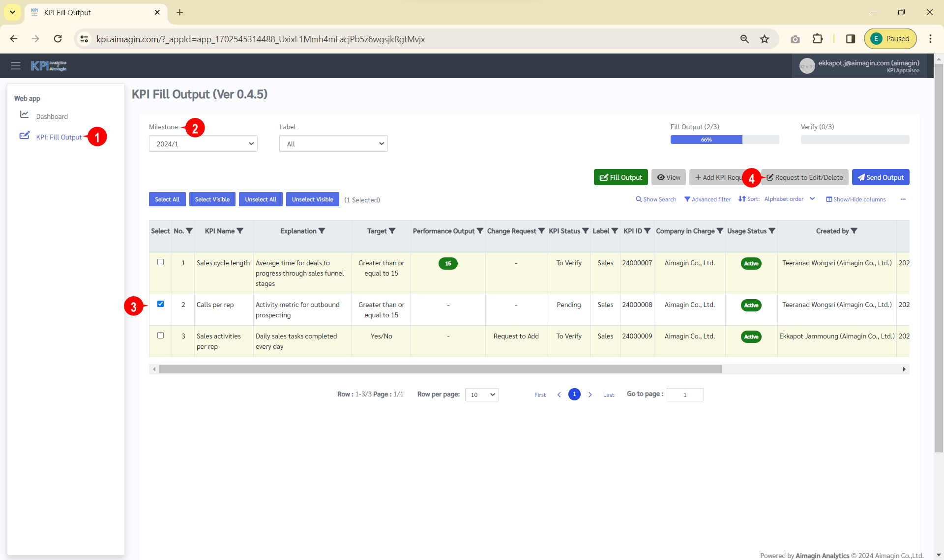
Task: Expand the Row per page dropdown
Action: (x=482, y=394)
